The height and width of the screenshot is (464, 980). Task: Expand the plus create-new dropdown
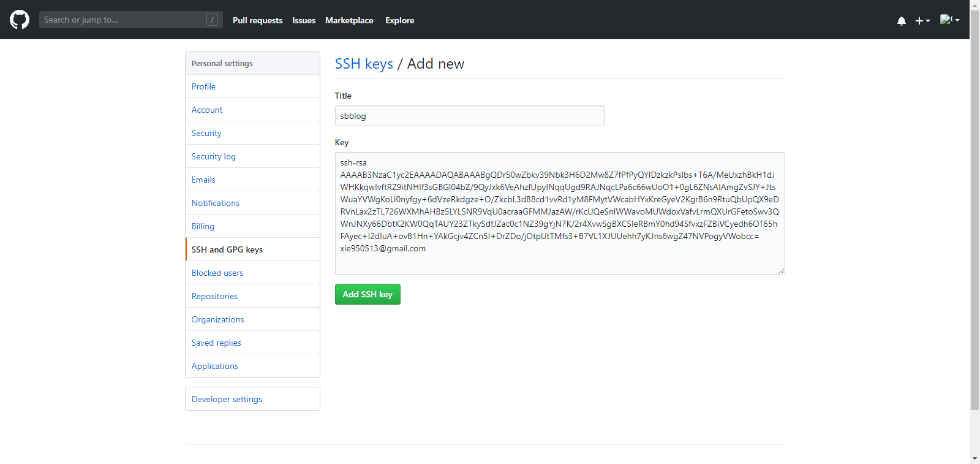pyautogui.click(x=922, y=21)
